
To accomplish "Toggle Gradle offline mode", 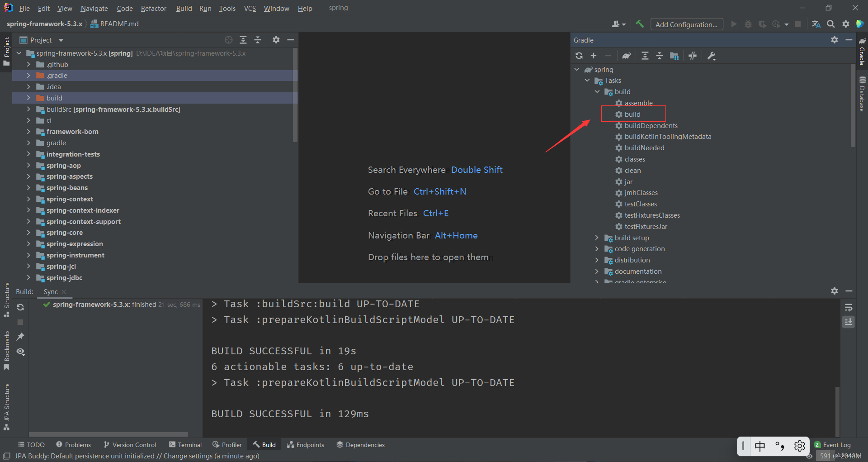I will coord(693,56).
